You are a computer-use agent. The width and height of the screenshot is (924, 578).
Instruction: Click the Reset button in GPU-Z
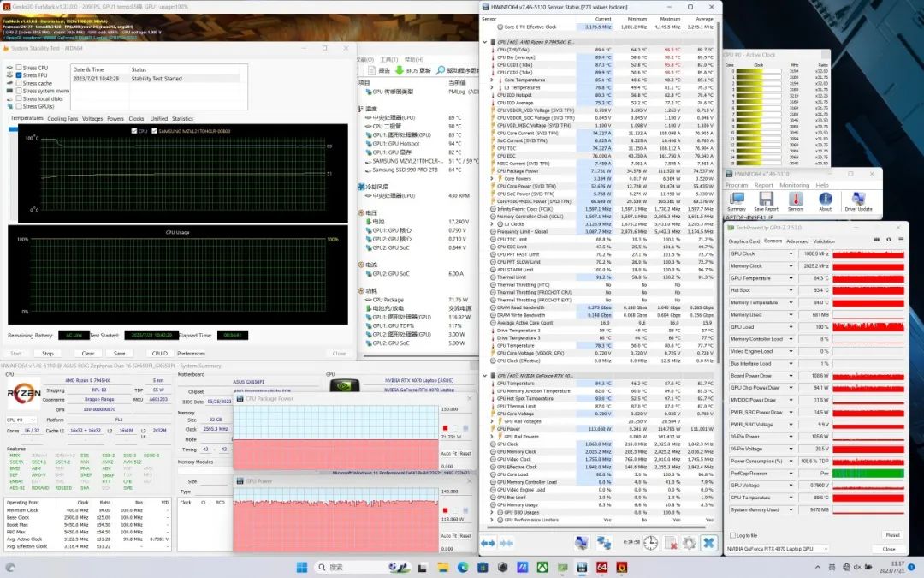click(x=891, y=535)
